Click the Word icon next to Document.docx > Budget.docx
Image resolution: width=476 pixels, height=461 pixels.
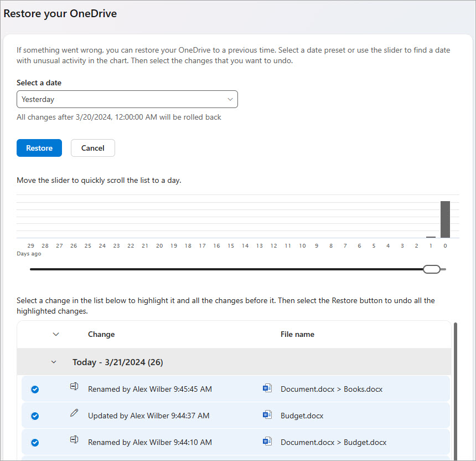coord(267,442)
